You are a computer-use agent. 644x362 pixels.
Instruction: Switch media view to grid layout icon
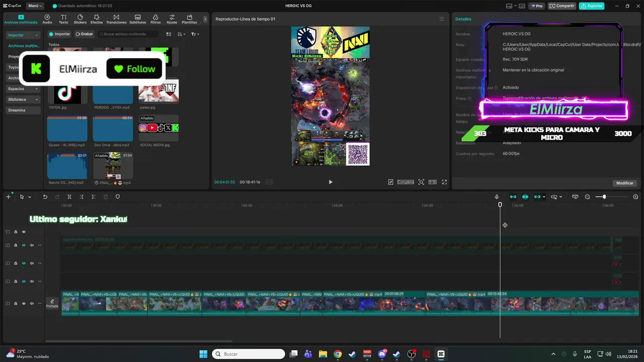169,34
